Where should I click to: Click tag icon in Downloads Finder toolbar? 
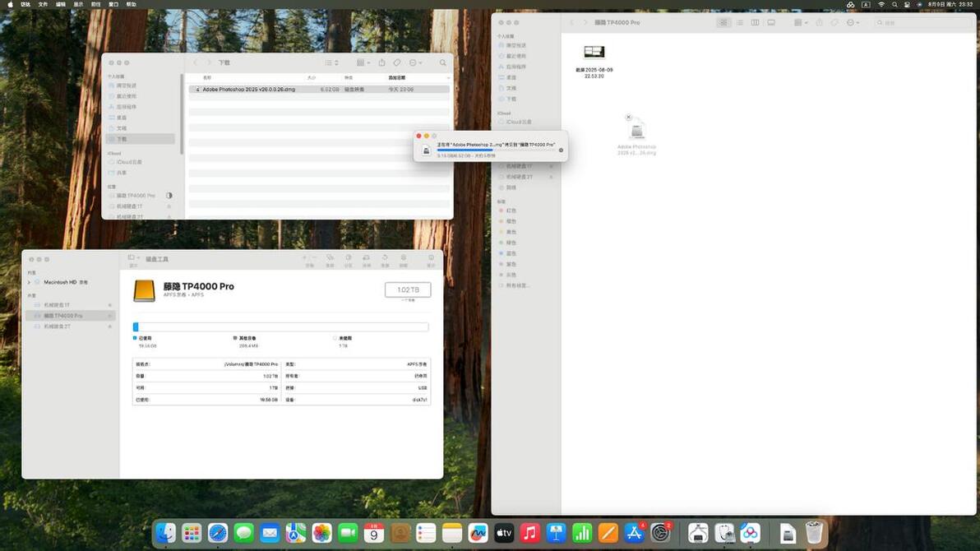[397, 63]
